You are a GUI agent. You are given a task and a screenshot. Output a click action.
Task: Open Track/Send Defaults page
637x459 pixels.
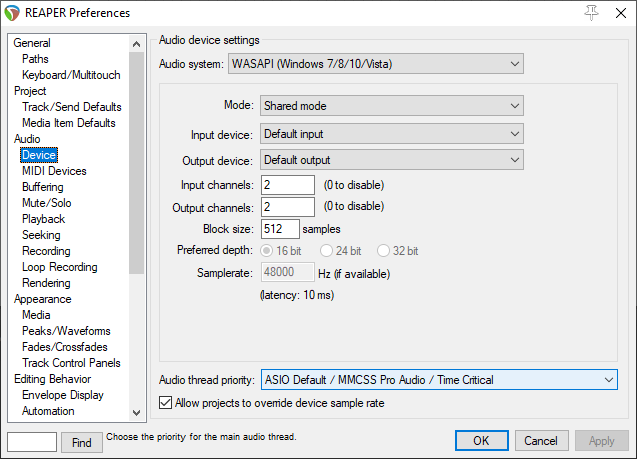tap(72, 107)
